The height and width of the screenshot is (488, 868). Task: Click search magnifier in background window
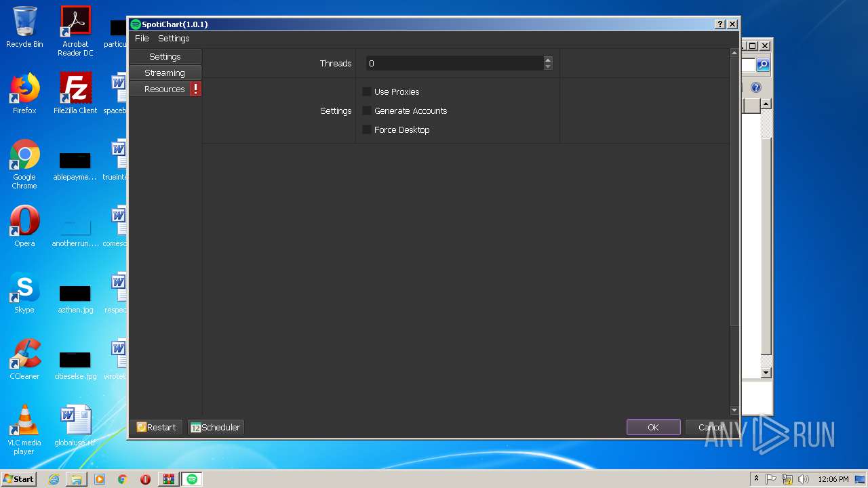(763, 65)
